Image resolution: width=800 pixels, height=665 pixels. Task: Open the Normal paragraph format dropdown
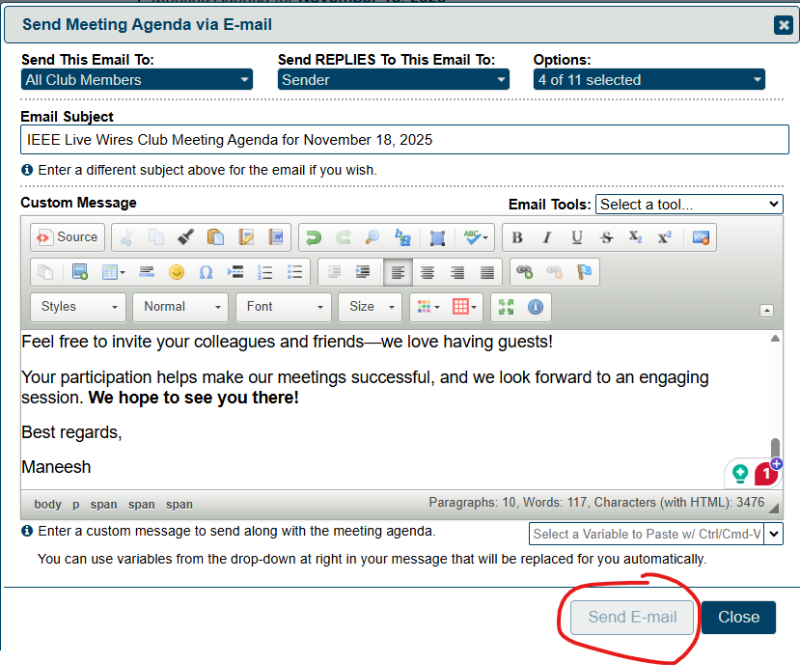181,307
